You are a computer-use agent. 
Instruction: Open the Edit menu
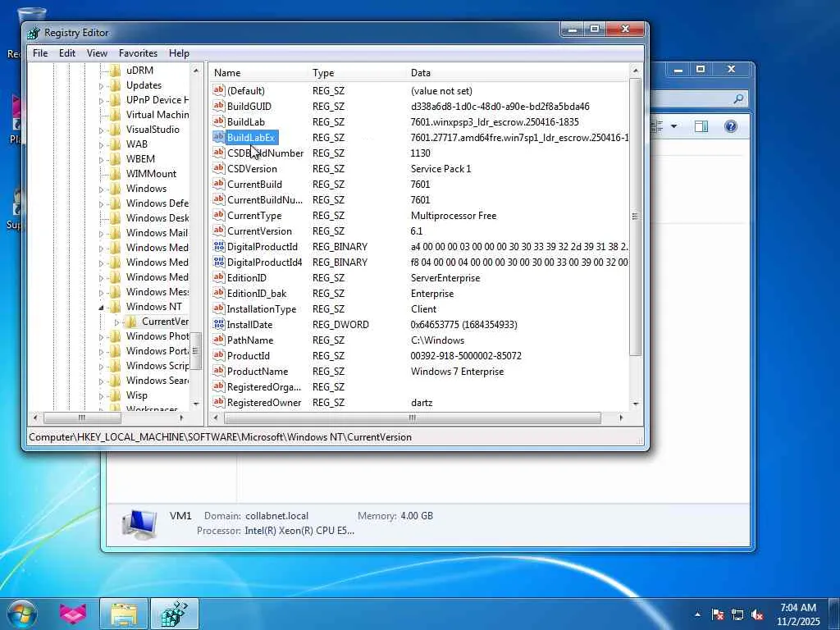[x=67, y=53]
